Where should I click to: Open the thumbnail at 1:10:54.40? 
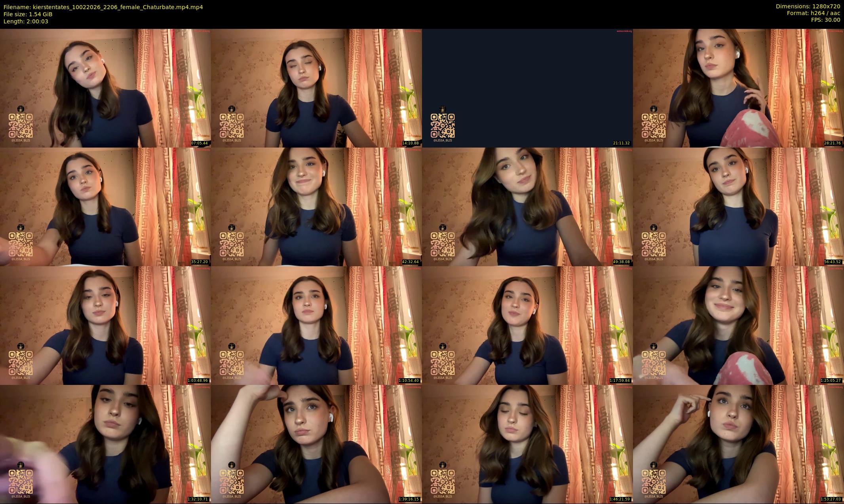coord(316,325)
